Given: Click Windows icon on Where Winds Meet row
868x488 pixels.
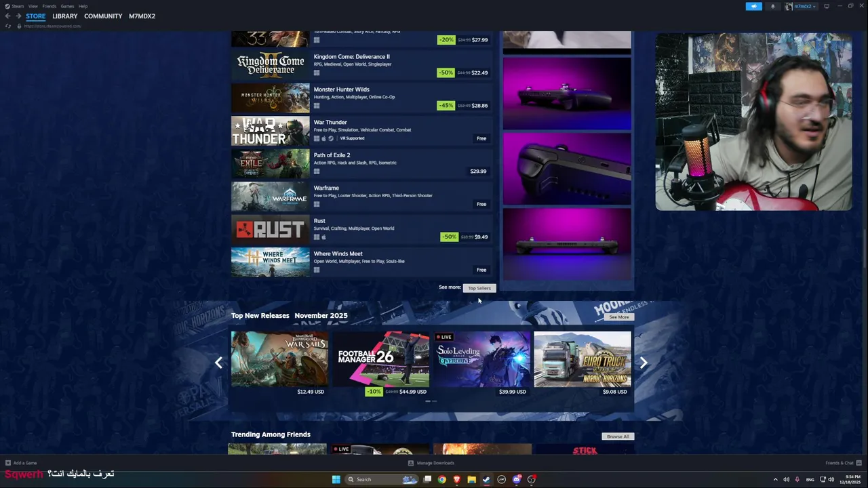Looking at the screenshot, I should pos(317,270).
